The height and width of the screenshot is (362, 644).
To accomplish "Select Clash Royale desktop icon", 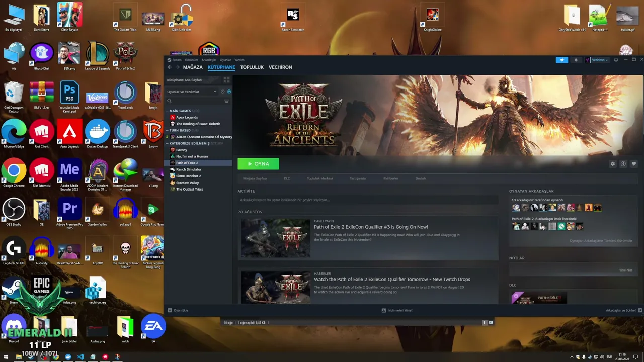I will point(69,18).
